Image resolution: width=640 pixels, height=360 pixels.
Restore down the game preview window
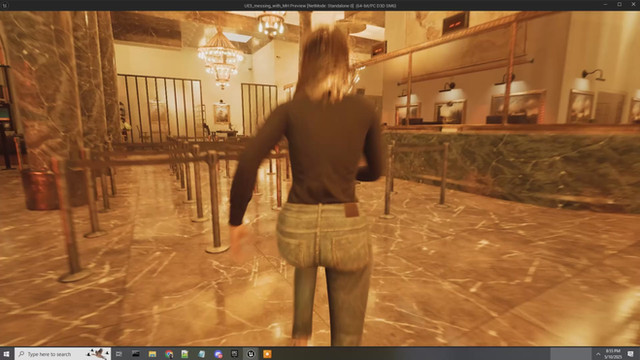619,4
